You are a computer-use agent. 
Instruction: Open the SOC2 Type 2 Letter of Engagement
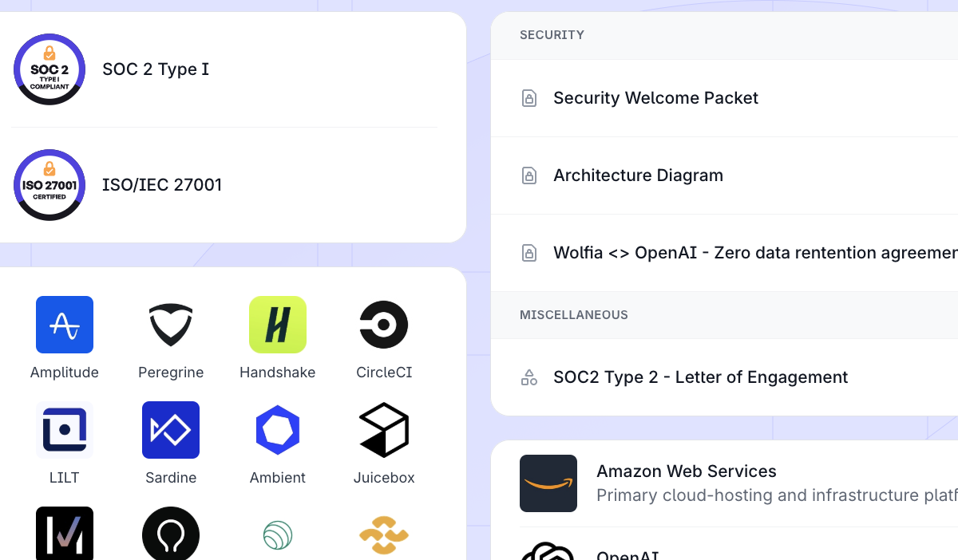700,377
